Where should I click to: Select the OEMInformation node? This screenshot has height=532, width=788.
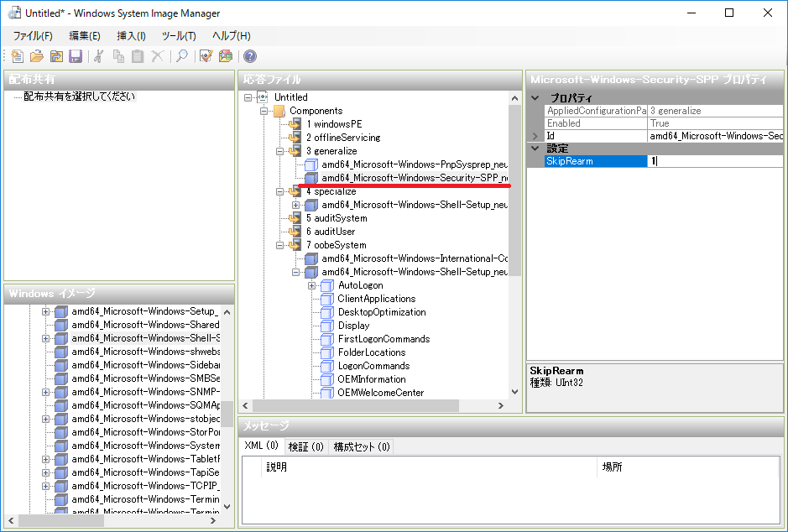[372, 379]
